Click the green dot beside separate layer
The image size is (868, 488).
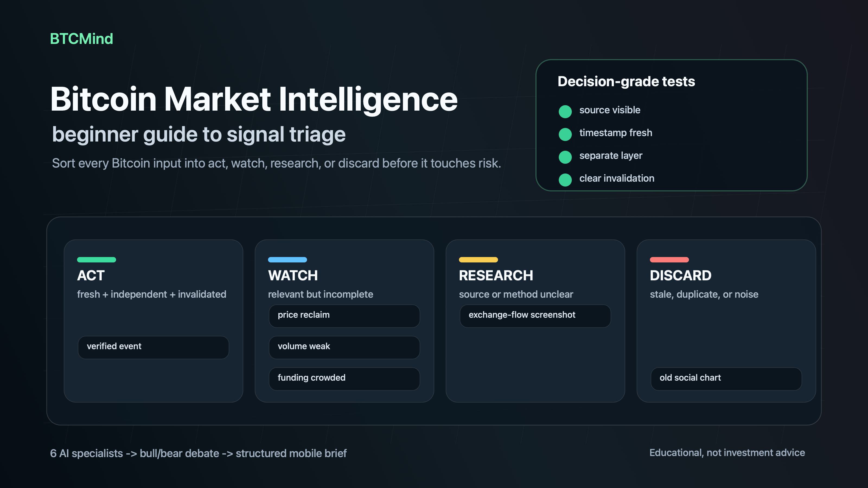pos(565,157)
